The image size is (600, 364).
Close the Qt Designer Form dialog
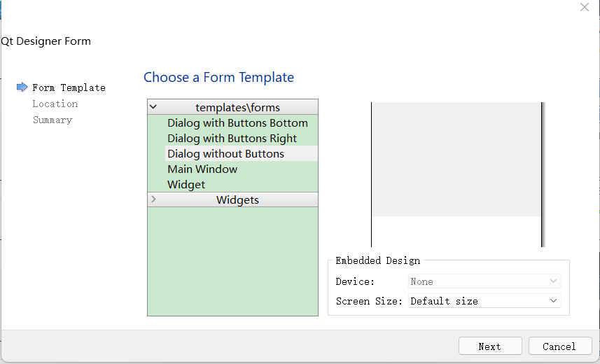click(x=585, y=7)
